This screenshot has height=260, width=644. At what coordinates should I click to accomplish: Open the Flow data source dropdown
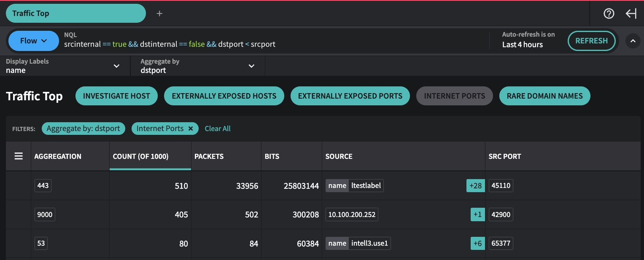[x=33, y=40]
